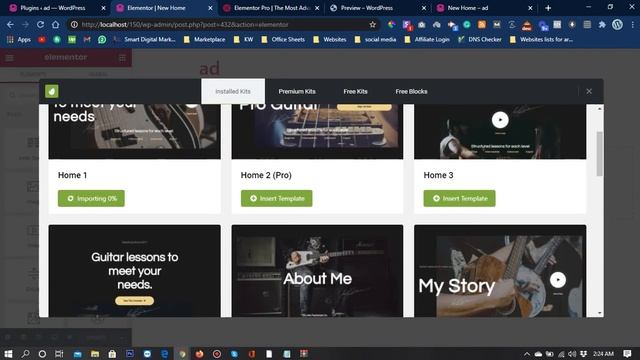Screen dimensions: 640x360
Task: Click the Home 1 title text
Action: tap(72, 175)
